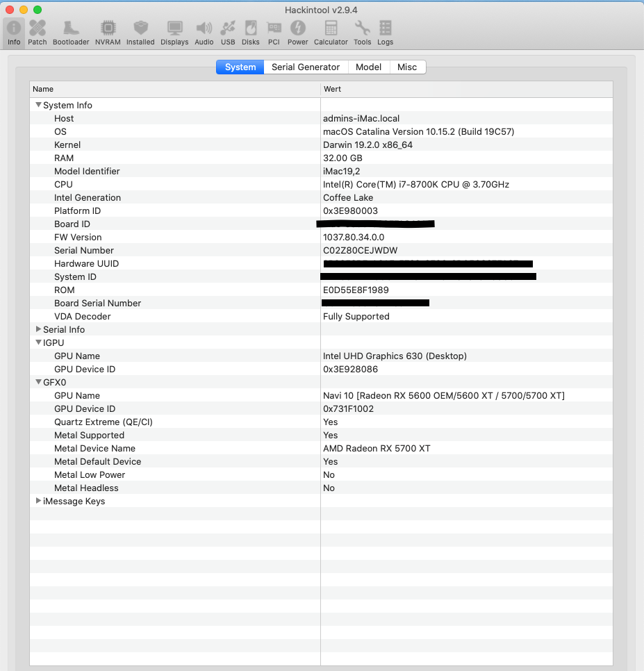Collapse the IGPU group

point(38,342)
